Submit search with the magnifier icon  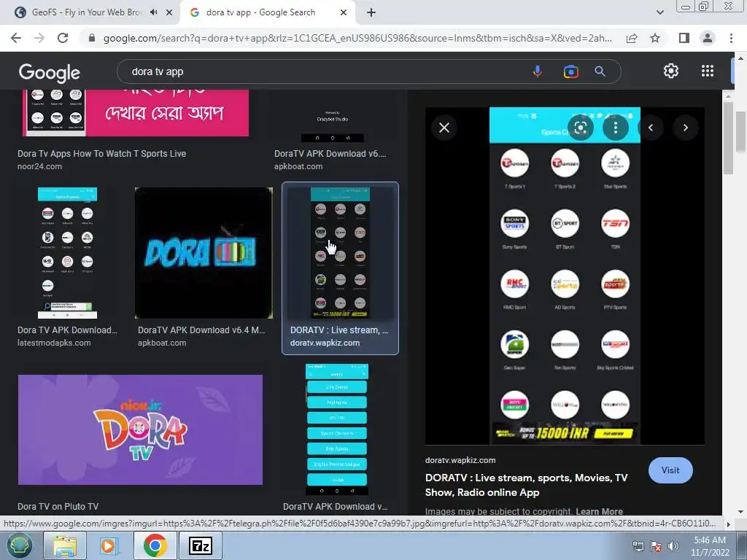[600, 71]
